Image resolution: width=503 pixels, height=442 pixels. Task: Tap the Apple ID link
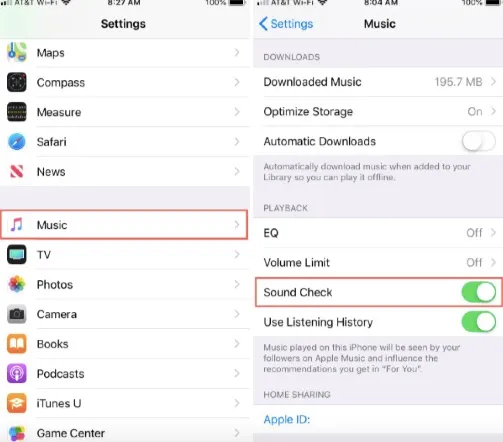click(x=287, y=419)
